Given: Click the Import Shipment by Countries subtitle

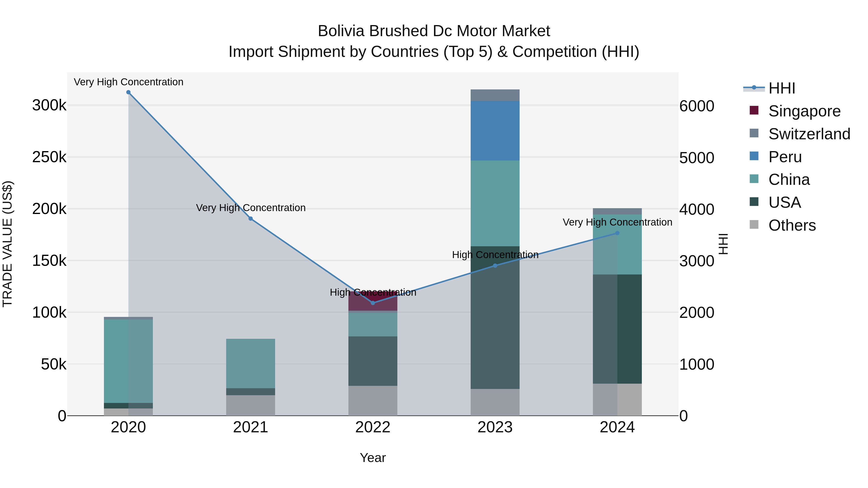Looking at the screenshot, I should [434, 52].
